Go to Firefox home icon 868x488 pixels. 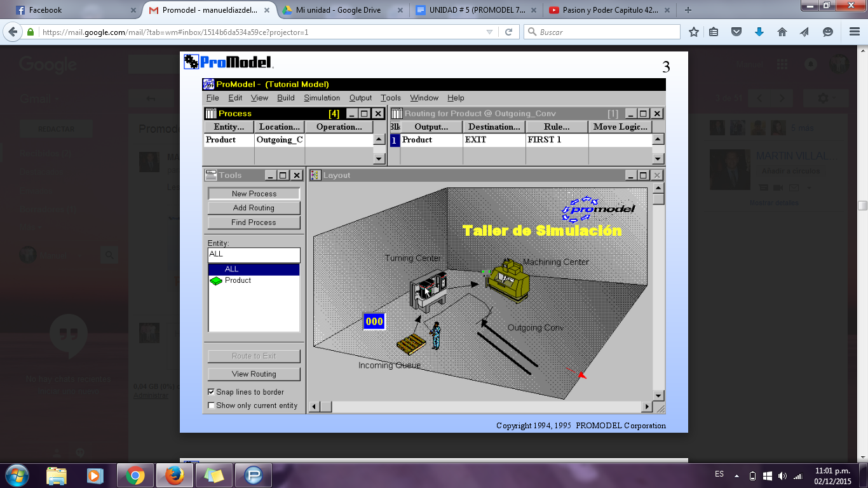click(x=782, y=32)
